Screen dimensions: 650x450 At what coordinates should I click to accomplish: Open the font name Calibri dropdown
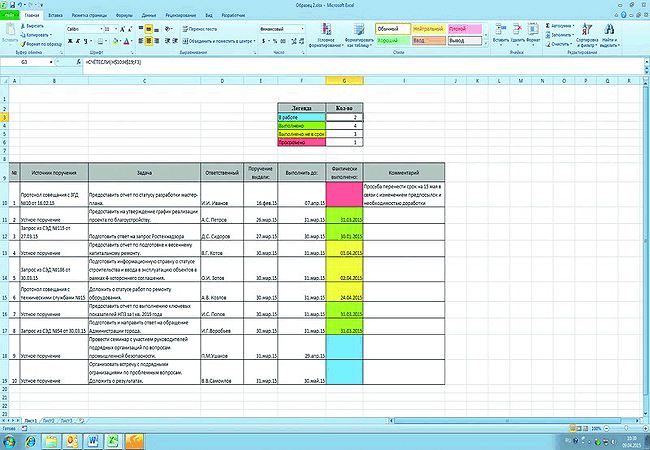101,29
